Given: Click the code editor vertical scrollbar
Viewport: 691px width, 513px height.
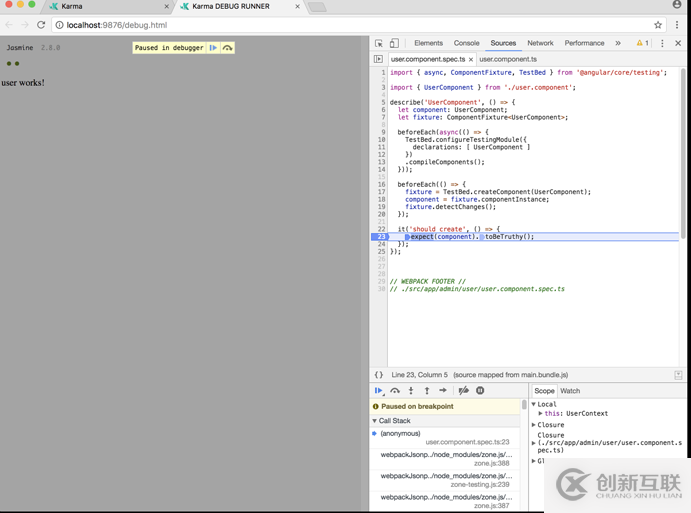Looking at the screenshot, I should 683,153.
